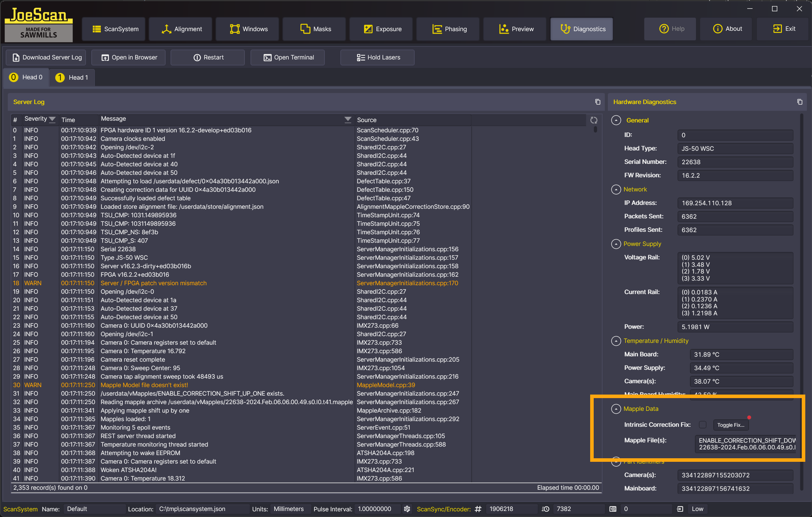
Task: Copy Server Log with clipboard icon
Action: click(598, 102)
